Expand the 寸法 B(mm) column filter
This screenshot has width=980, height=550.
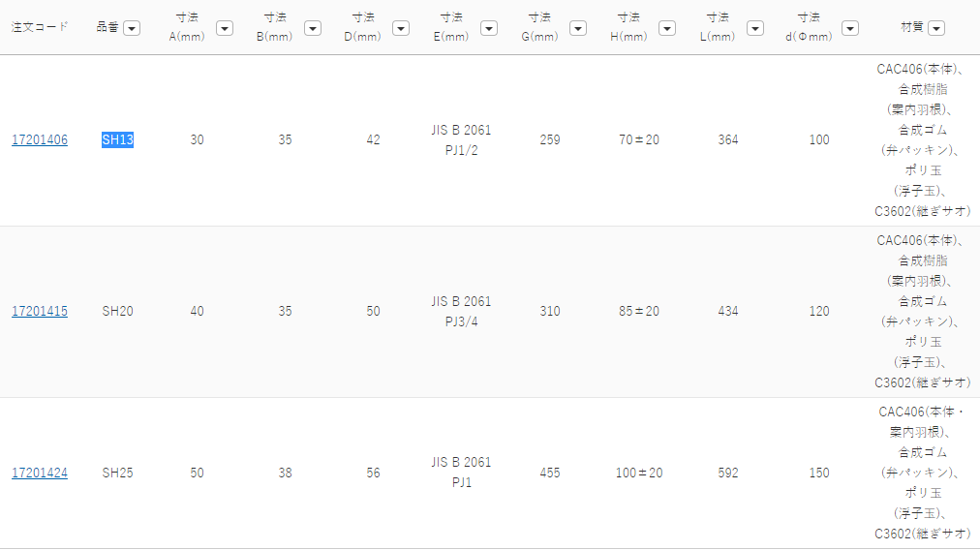click(x=313, y=28)
